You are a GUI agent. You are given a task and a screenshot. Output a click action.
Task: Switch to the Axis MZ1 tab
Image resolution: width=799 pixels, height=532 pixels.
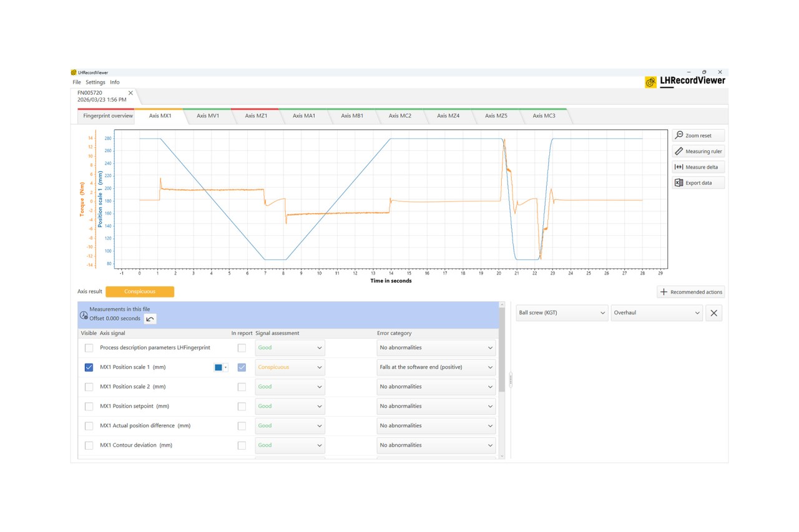(256, 116)
